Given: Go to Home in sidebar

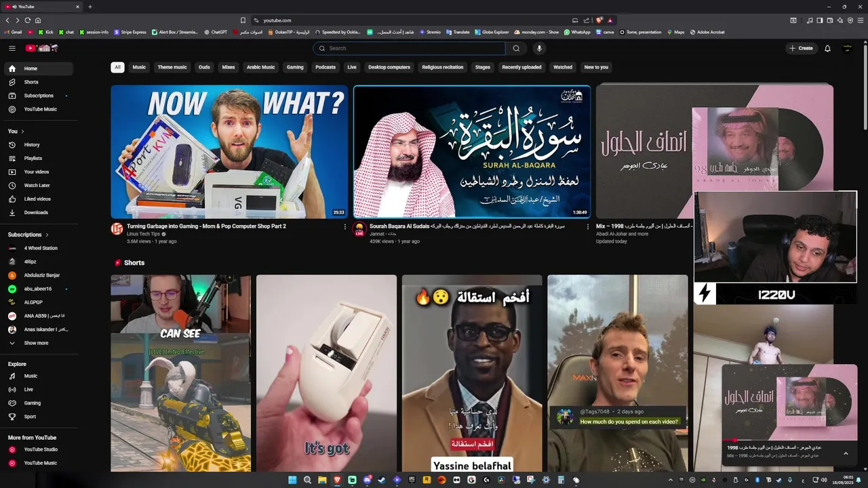Looking at the screenshot, I should [x=39, y=68].
